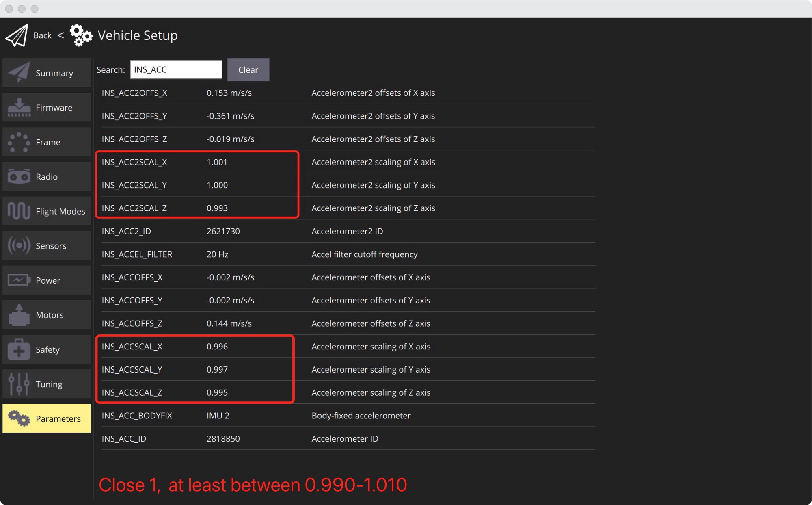Click the Tuning sliders icon

(x=19, y=384)
